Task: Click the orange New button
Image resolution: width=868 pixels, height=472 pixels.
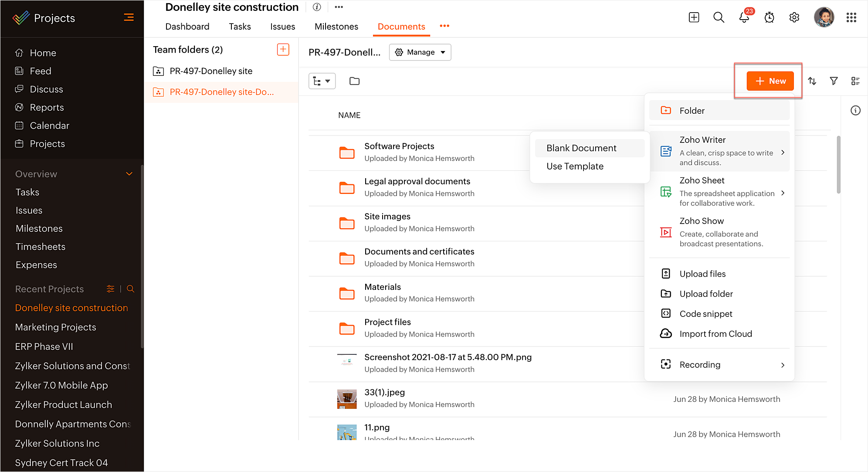Action: [770, 81]
